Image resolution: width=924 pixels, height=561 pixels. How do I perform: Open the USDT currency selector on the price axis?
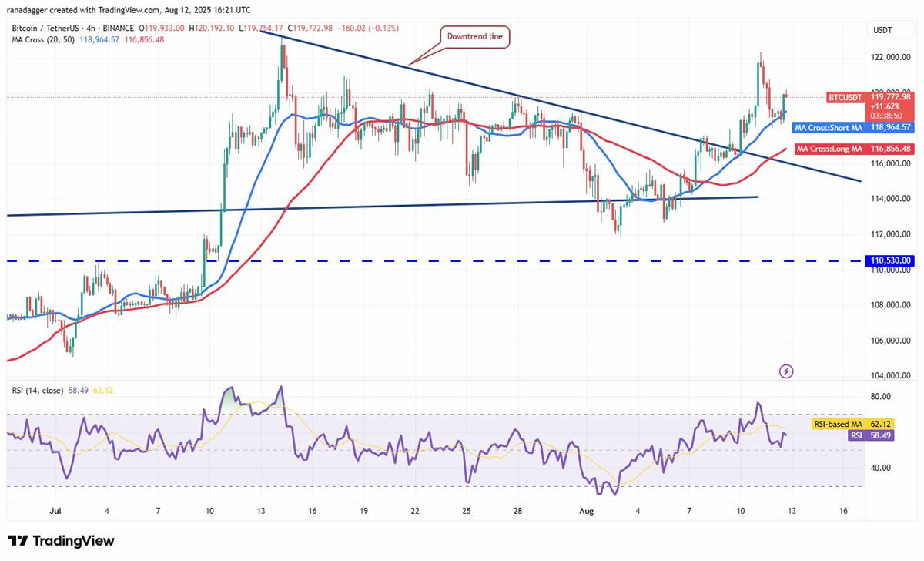coord(883,30)
